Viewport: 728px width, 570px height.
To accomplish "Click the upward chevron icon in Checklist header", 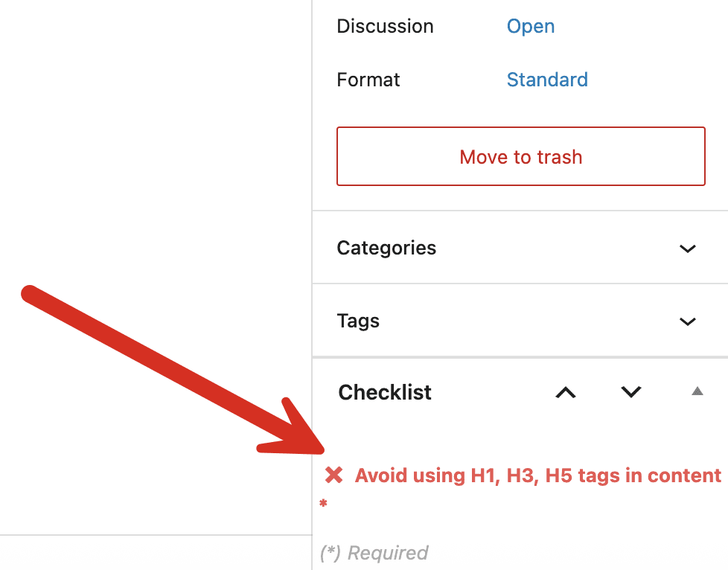I will tap(565, 393).
